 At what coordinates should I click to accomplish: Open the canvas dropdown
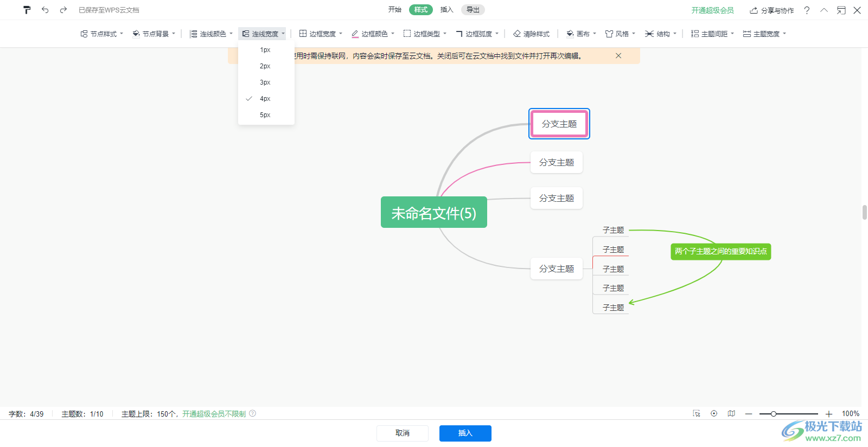582,34
